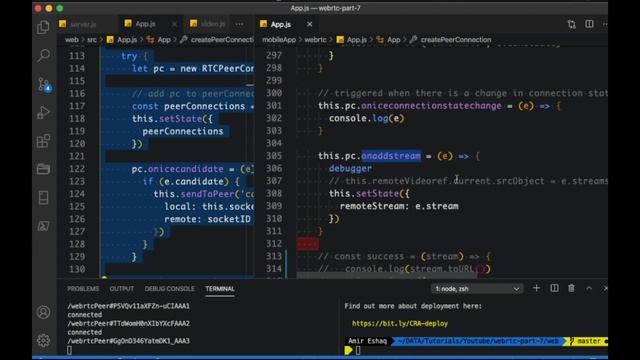Open the bit.ly/CRA-deploy link in terminal
Viewport: 640px width, 360px height.
tap(400, 323)
